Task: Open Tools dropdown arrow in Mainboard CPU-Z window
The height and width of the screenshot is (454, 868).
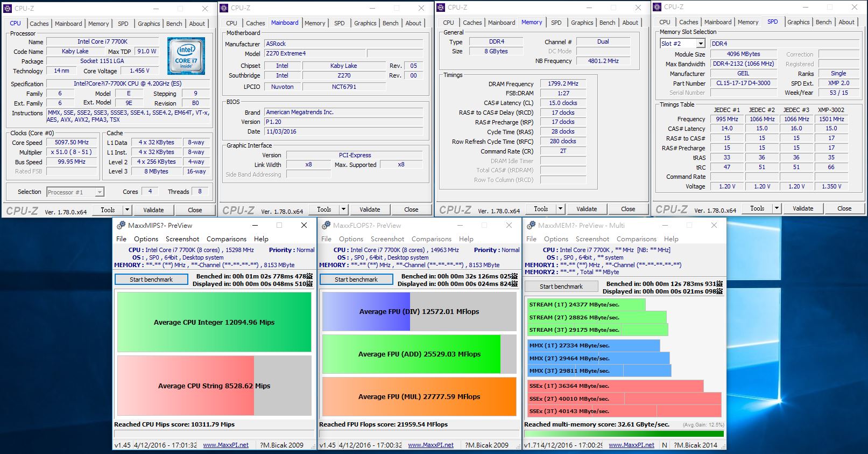Action: coord(344,209)
